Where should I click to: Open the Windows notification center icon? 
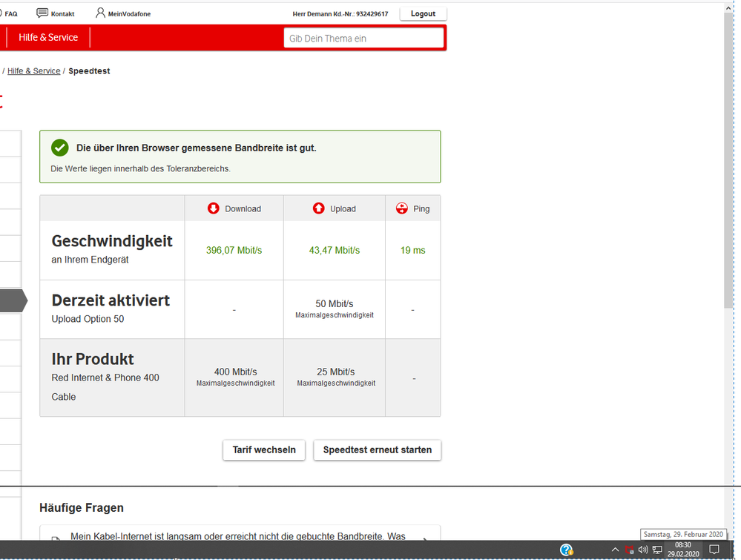[x=714, y=550]
